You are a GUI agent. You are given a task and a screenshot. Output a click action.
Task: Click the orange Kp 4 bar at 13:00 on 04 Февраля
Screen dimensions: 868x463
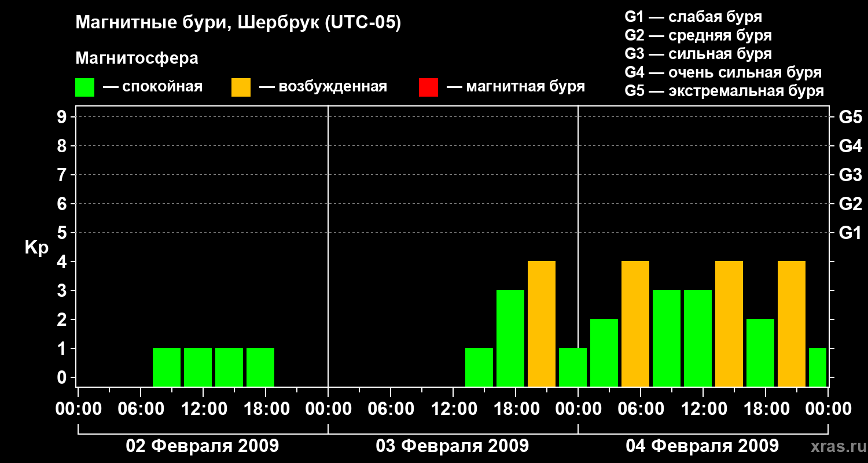coord(729,324)
